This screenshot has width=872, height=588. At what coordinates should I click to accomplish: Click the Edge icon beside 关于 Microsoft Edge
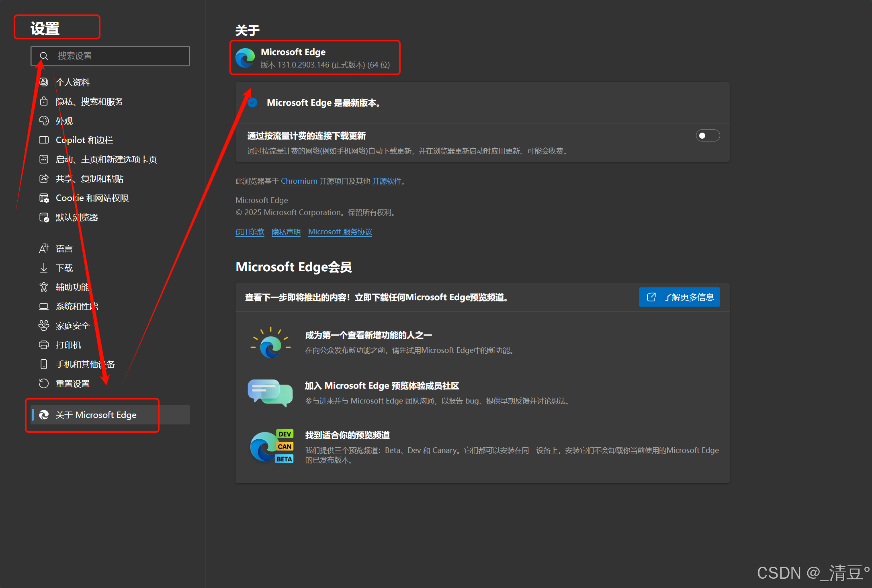click(x=44, y=415)
